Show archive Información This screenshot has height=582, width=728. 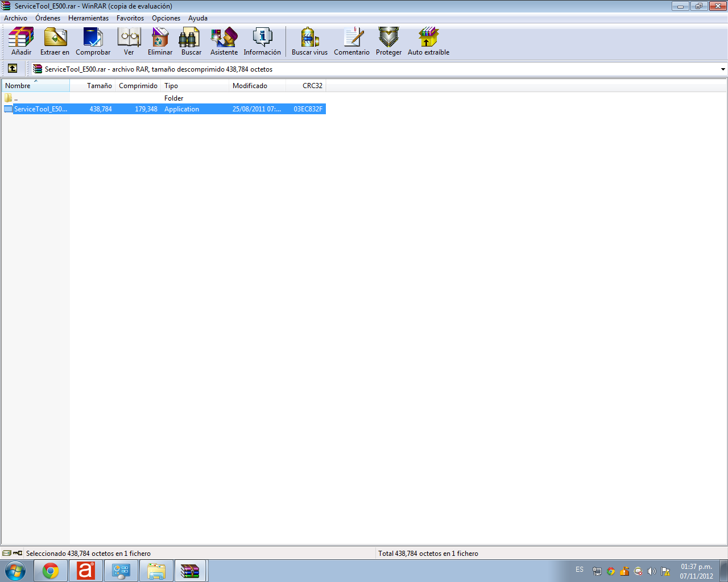coord(262,41)
